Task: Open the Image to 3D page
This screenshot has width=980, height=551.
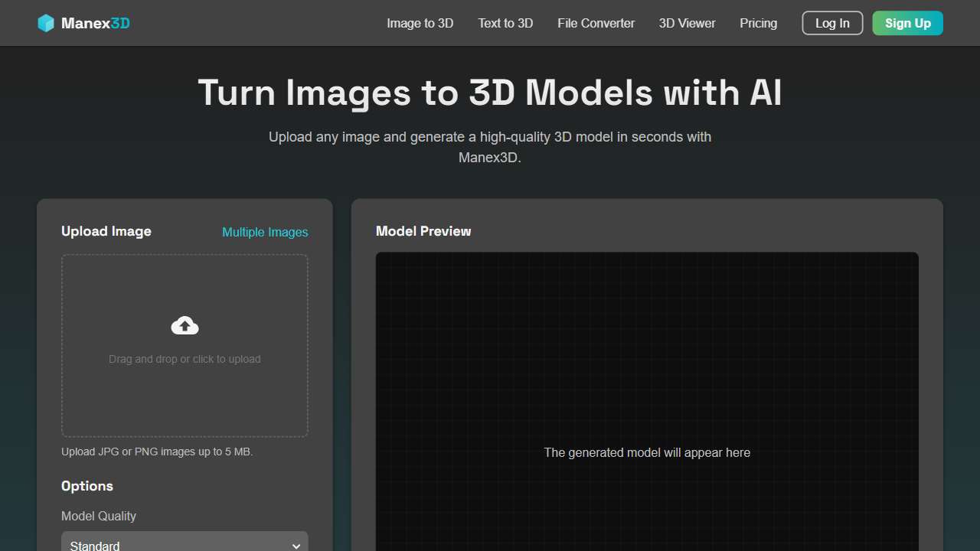Action: tap(420, 23)
